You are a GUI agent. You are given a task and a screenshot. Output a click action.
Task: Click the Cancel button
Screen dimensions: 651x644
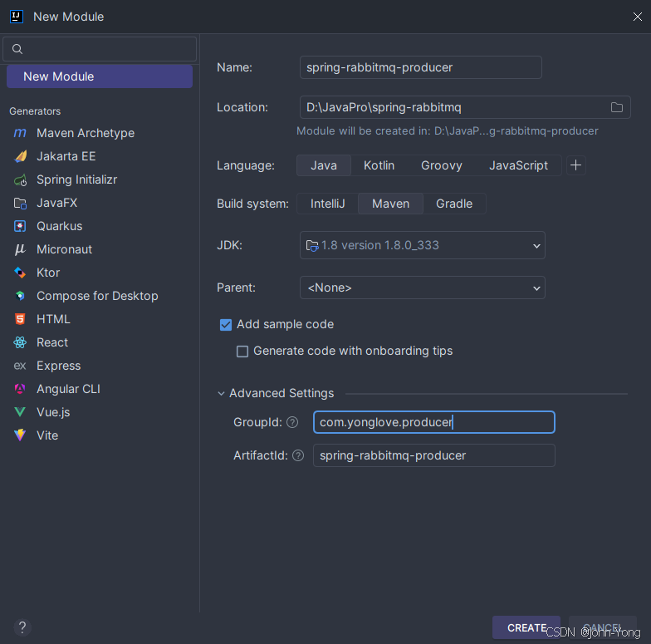point(603,627)
